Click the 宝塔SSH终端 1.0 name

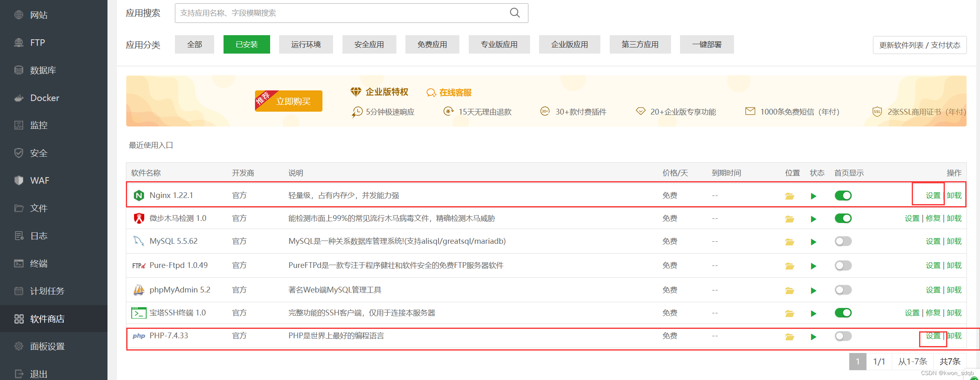pyautogui.click(x=178, y=313)
